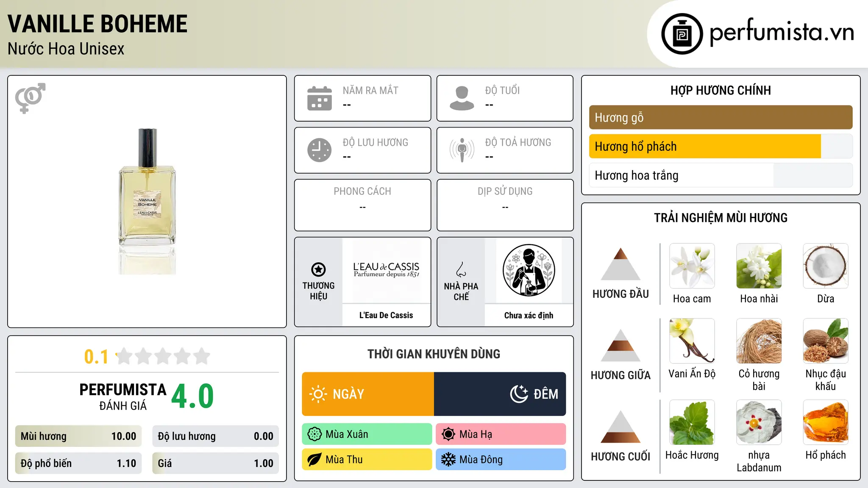Select the Ngày daytime segment
Image resolution: width=868 pixels, height=488 pixels.
368,394
